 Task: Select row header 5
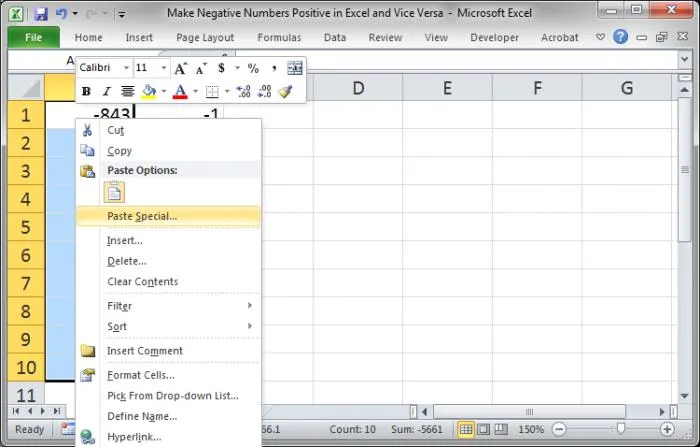pos(26,227)
